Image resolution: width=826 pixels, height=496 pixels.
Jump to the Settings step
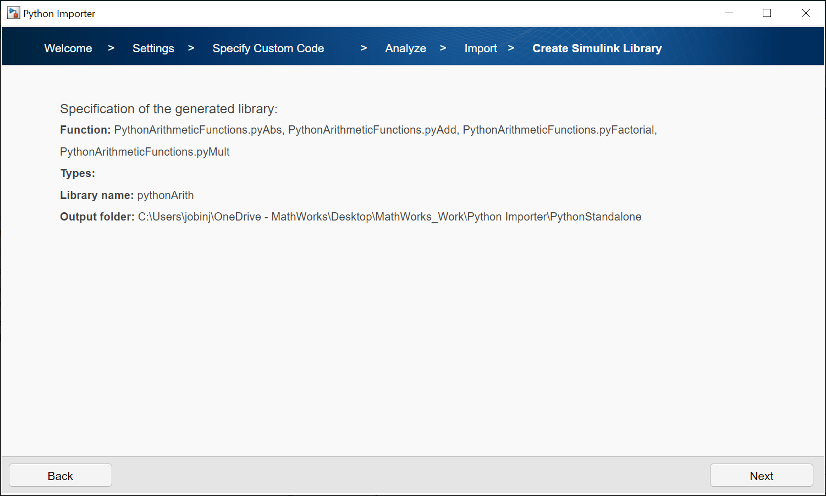(x=153, y=48)
